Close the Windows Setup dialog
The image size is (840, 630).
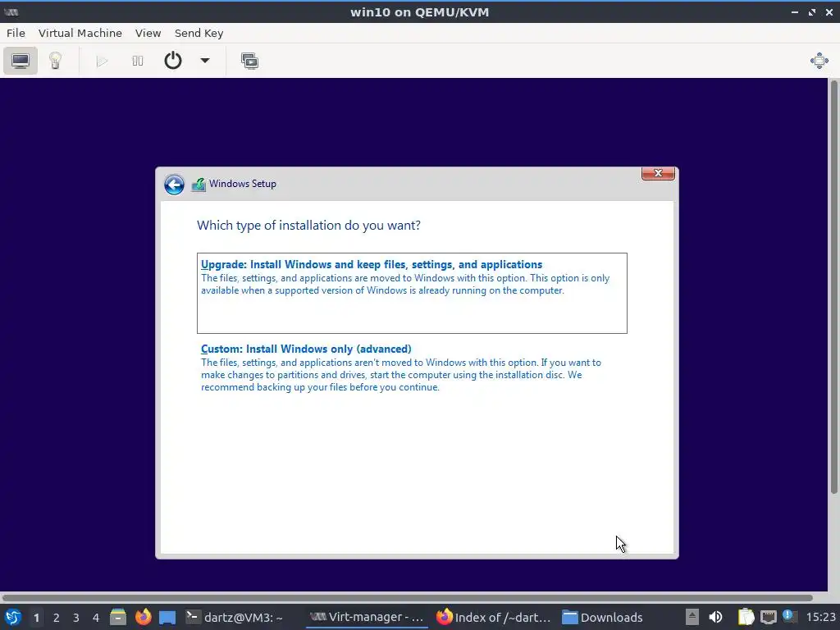point(658,174)
